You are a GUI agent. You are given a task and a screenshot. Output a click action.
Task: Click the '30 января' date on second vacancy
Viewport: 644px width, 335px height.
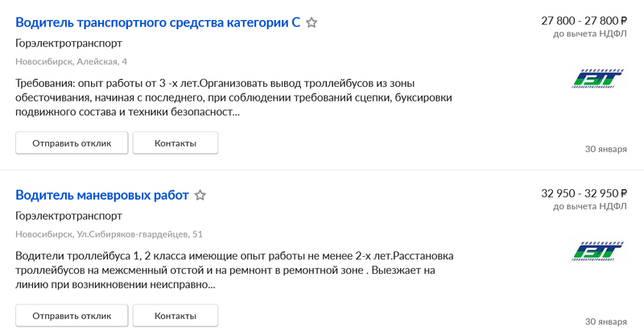pos(605,321)
